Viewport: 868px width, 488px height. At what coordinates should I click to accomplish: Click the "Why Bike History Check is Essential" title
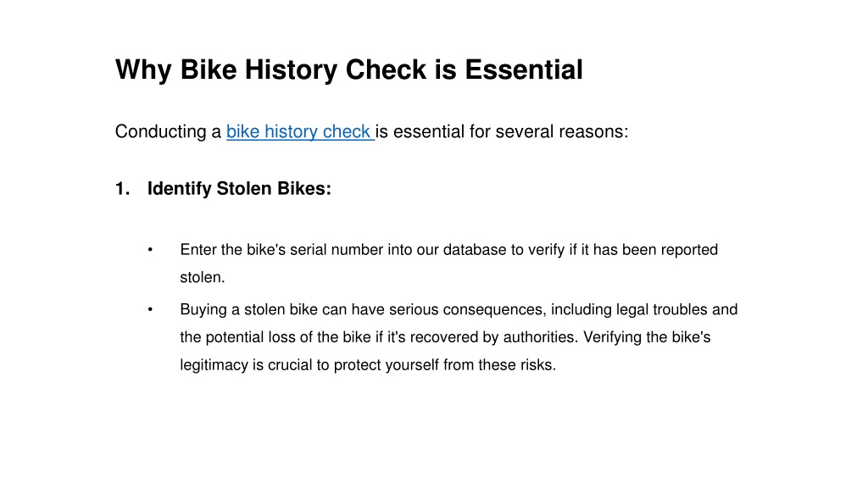pos(348,69)
